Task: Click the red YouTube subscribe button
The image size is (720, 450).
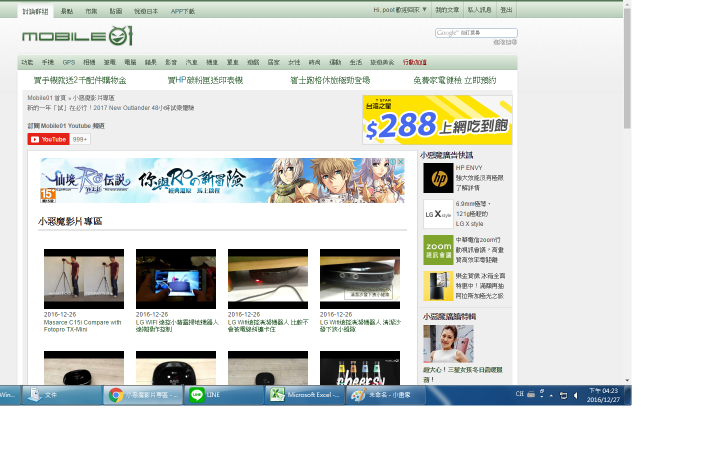Action: pos(48,139)
